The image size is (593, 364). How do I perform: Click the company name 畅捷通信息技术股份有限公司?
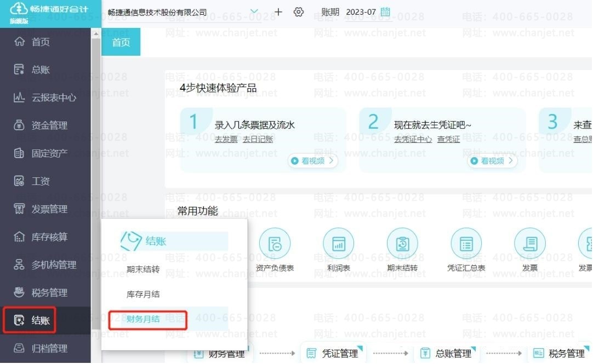point(157,13)
